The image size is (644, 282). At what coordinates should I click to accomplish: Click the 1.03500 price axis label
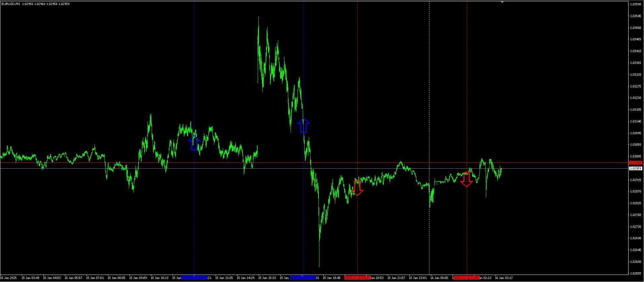point(636,28)
